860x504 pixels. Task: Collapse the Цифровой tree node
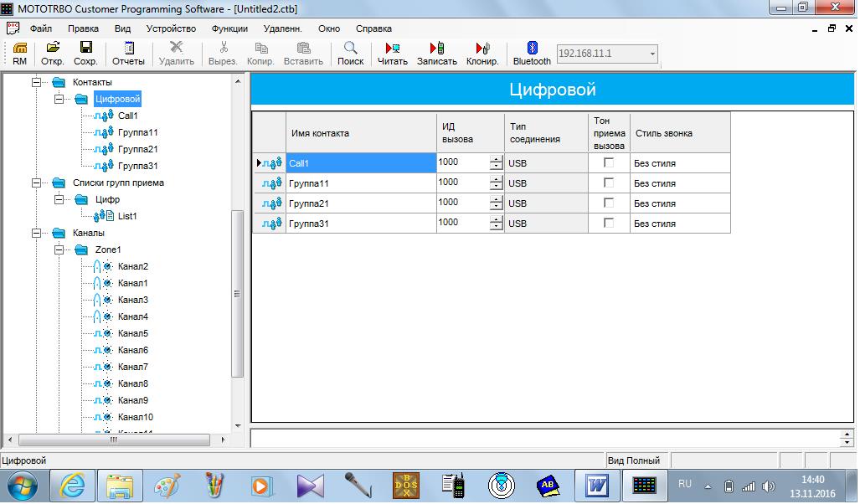pyautogui.click(x=59, y=100)
